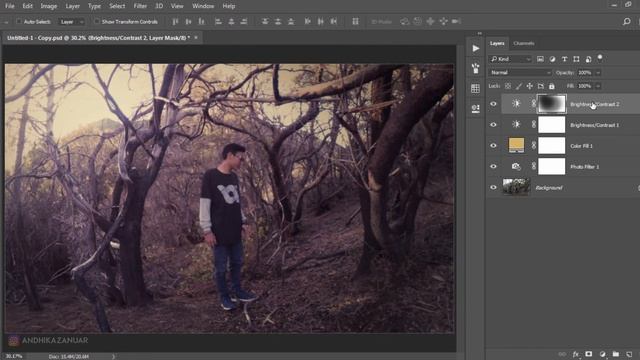Filter layers by adjustment layers icon
This screenshot has height=360, width=640.
[552, 59]
